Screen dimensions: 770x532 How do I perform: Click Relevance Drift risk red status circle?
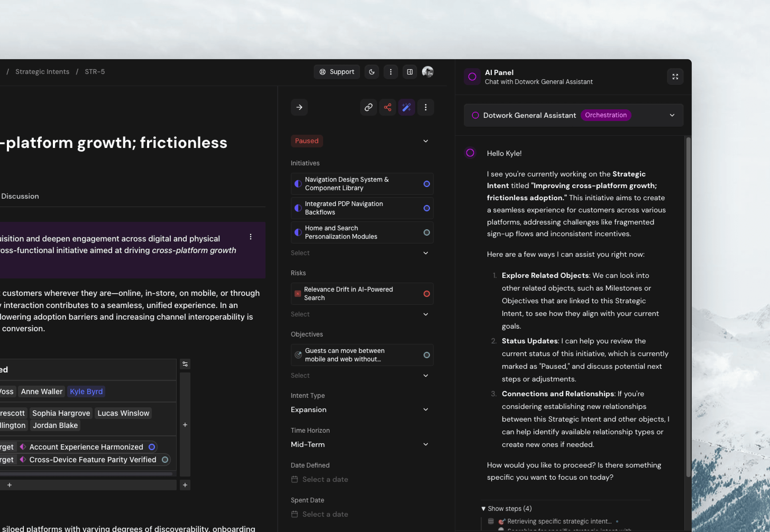tap(426, 294)
